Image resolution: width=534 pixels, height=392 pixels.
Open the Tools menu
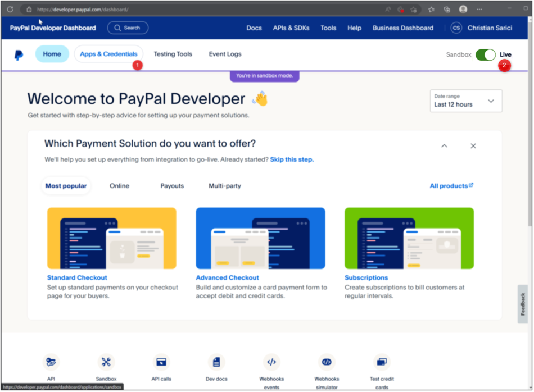coord(329,28)
